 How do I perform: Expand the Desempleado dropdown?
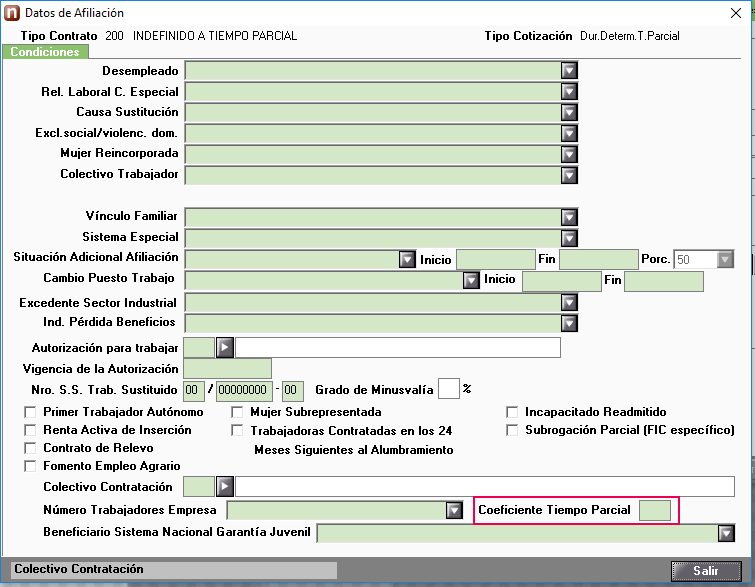point(569,71)
